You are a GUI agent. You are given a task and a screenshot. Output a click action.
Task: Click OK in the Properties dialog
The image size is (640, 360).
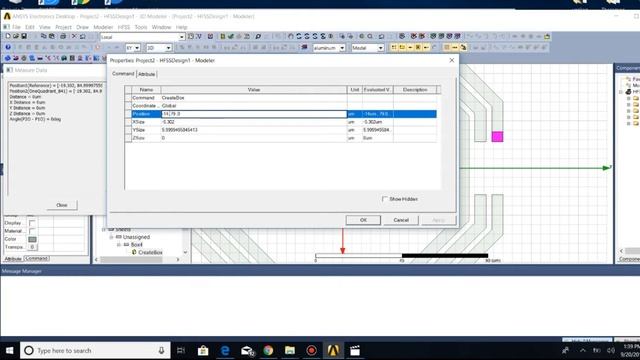tap(363, 220)
